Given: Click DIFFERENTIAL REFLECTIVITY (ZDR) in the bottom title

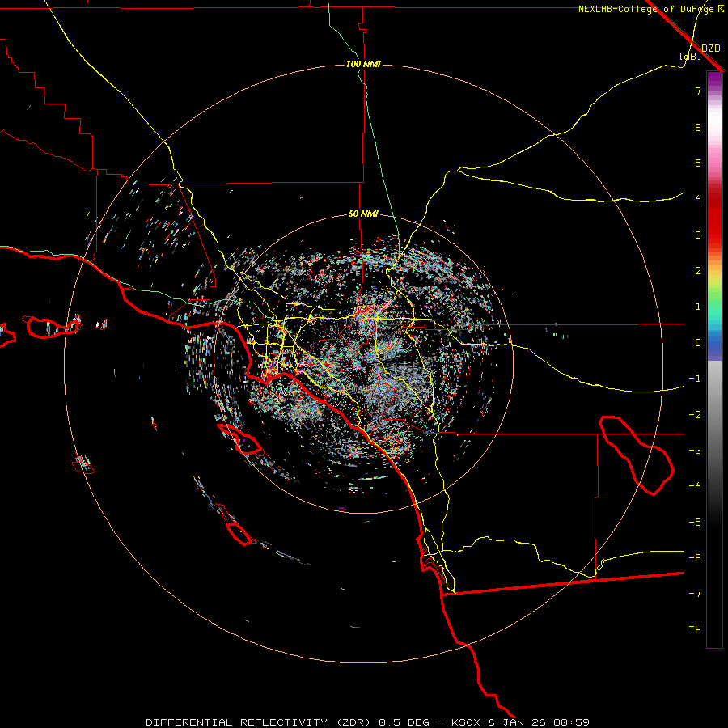Looking at the screenshot, I should click(260, 722).
